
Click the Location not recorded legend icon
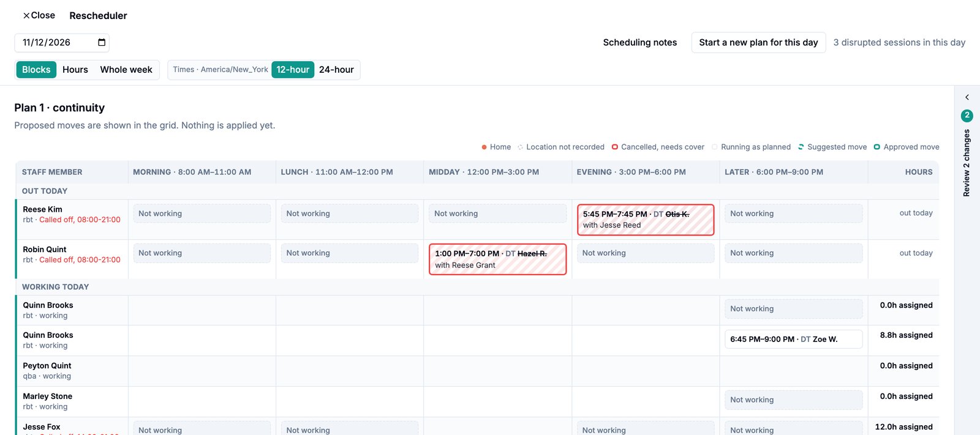[x=520, y=147]
